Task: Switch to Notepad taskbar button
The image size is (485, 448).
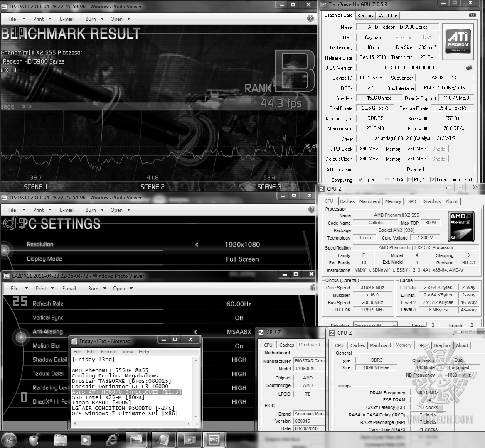Action: pyautogui.click(x=162, y=439)
